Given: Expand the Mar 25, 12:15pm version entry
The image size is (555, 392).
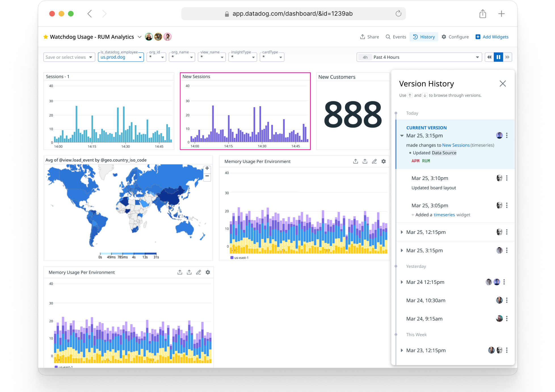Looking at the screenshot, I should coord(402,232).
